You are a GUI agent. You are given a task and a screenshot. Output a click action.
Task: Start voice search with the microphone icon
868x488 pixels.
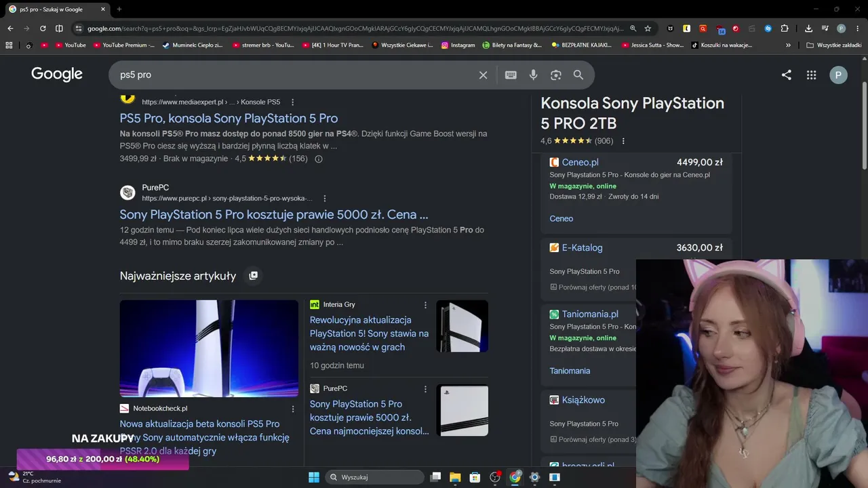(534, 75)
